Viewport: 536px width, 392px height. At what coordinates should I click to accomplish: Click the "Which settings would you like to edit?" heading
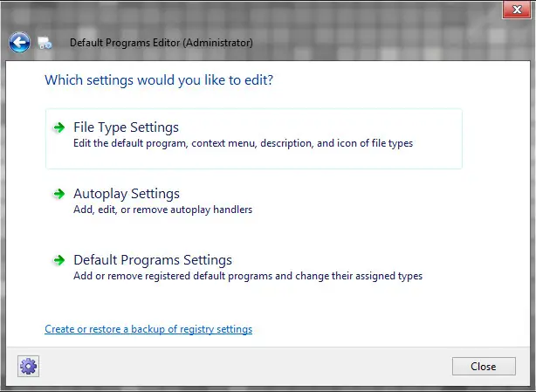tap(159, 80)
